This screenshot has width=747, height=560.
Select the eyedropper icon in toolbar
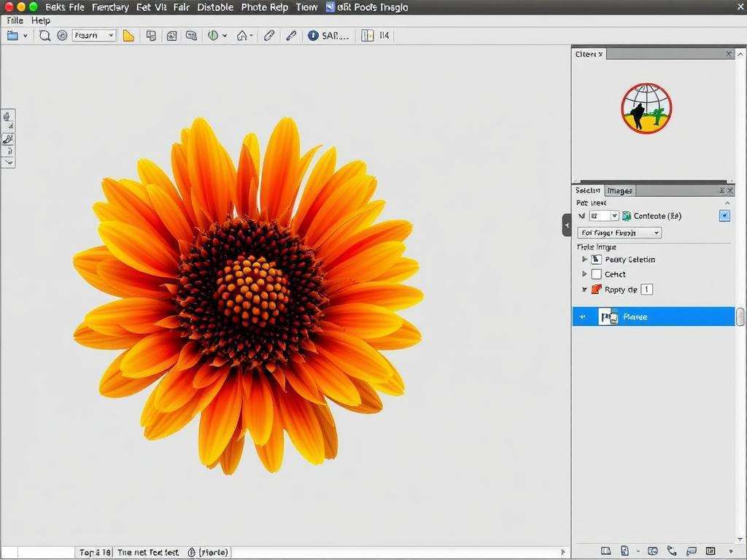click(x=291, y=35)
